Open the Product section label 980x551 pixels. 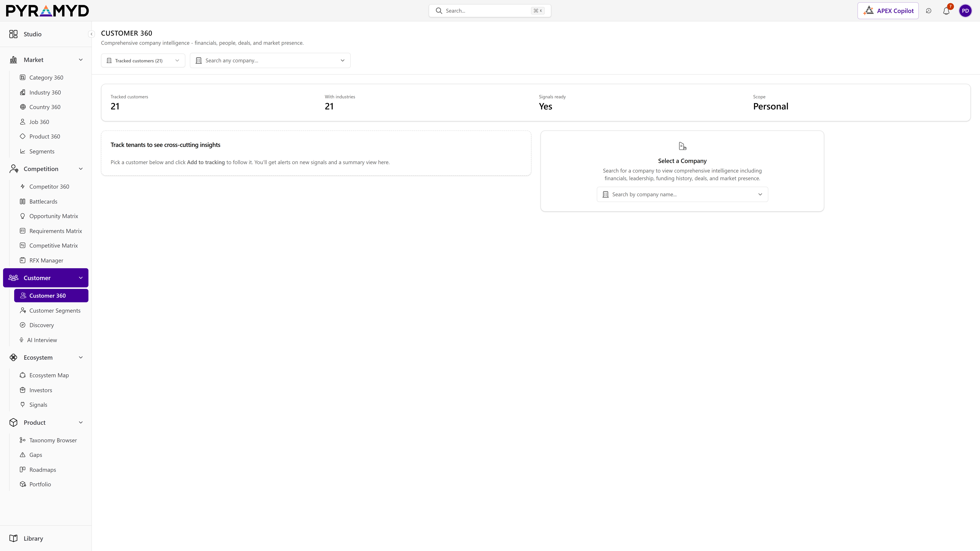pos(35,422)
